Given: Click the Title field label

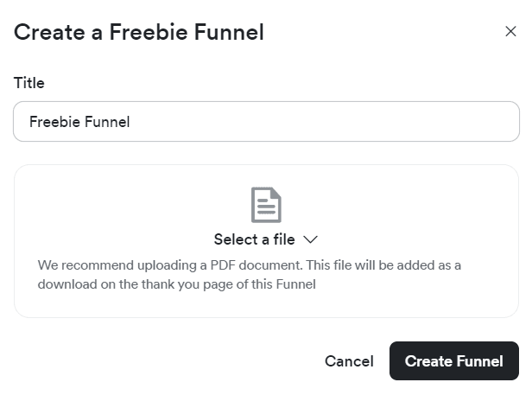Looking at the screenshot, I should (x=29, y=83).
